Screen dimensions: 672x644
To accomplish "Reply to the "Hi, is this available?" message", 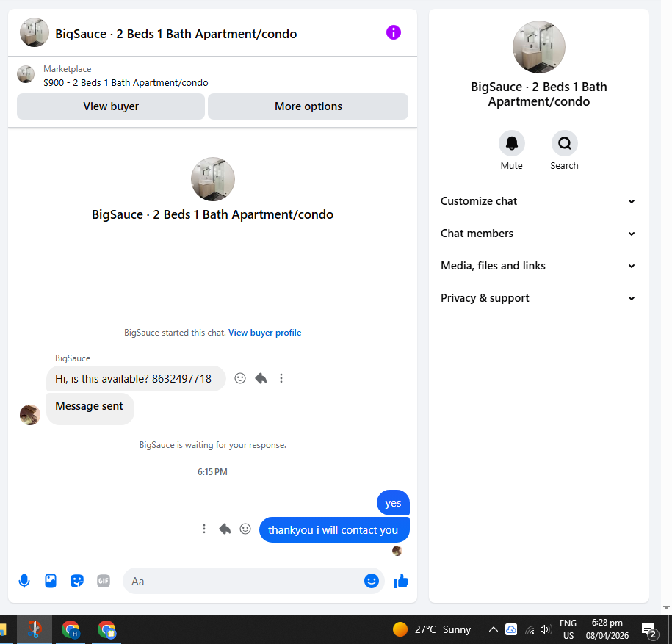I will coord(261,378).
